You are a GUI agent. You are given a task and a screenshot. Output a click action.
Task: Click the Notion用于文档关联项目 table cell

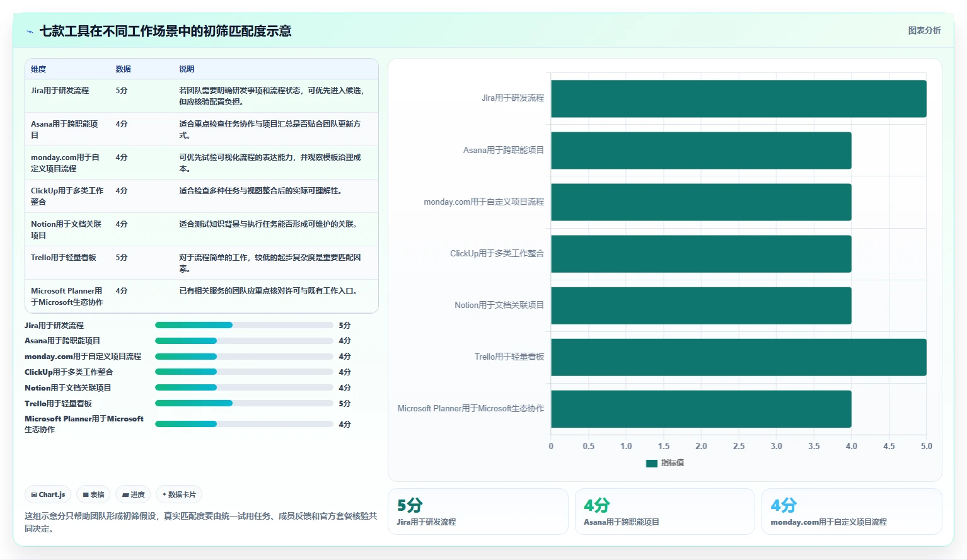[67, 230]
